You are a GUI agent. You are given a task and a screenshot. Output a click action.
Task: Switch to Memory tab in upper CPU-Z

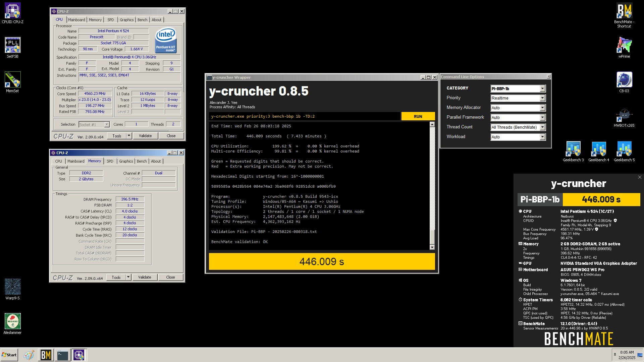(95, 20)
